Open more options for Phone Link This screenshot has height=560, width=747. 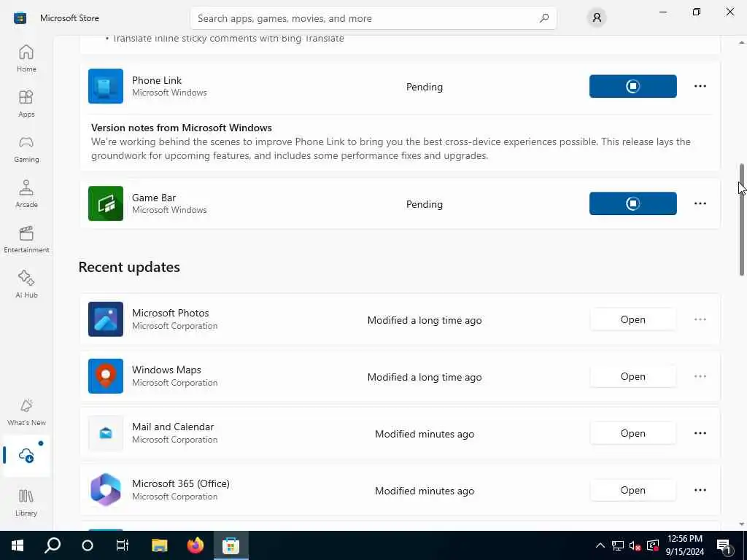pyautogui.click(x=700, y=86)
